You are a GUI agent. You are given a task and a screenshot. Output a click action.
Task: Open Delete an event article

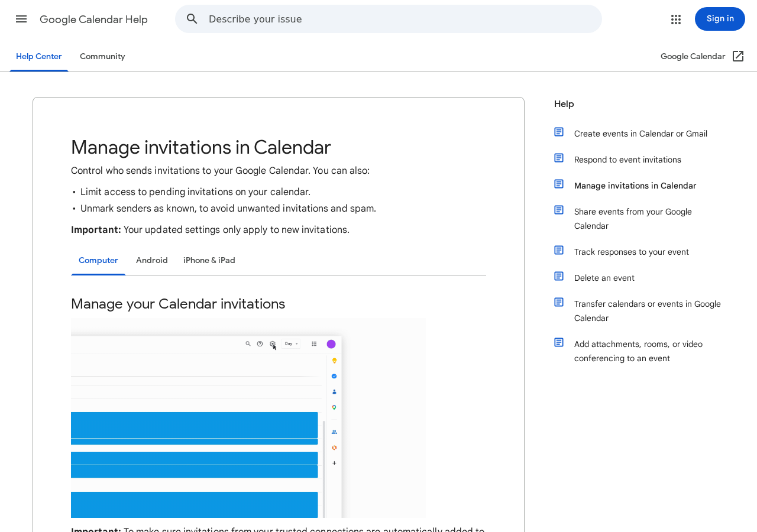tap(604, 278)
